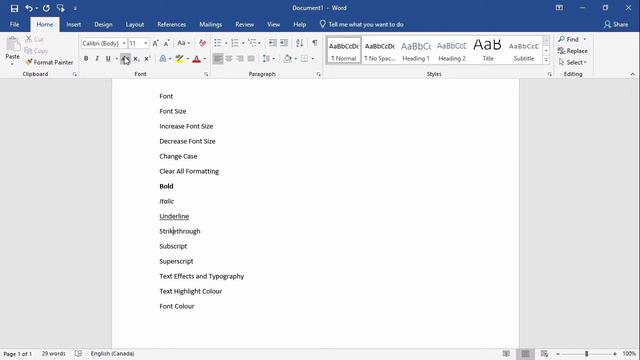Decrease font size with the shrink icon
Viewport: 640px width, 360px height.
pyautogui.click(x=167, y=43)
